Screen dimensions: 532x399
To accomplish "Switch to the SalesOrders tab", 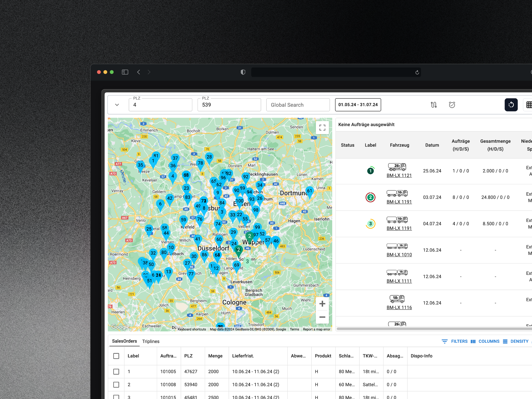I will [125, 341].
